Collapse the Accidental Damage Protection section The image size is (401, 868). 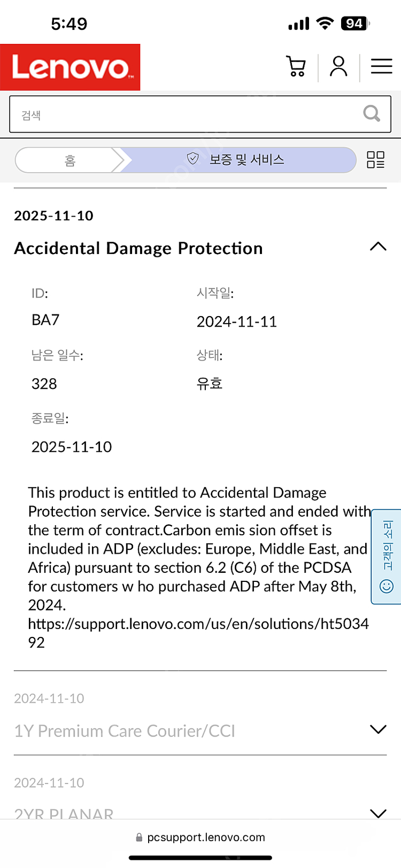tap(378, 247)
